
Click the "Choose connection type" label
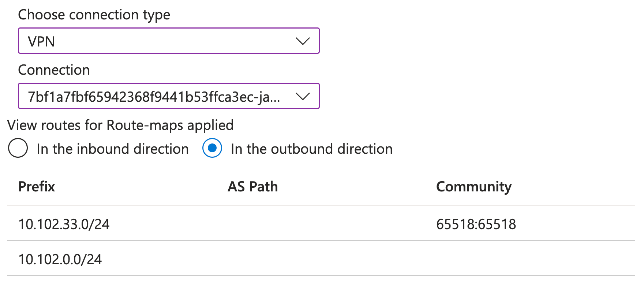(x=94, y=15)
